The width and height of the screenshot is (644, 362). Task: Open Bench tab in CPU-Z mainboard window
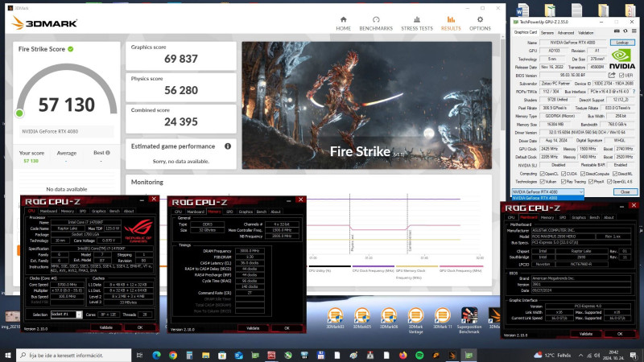coord(594,217)
